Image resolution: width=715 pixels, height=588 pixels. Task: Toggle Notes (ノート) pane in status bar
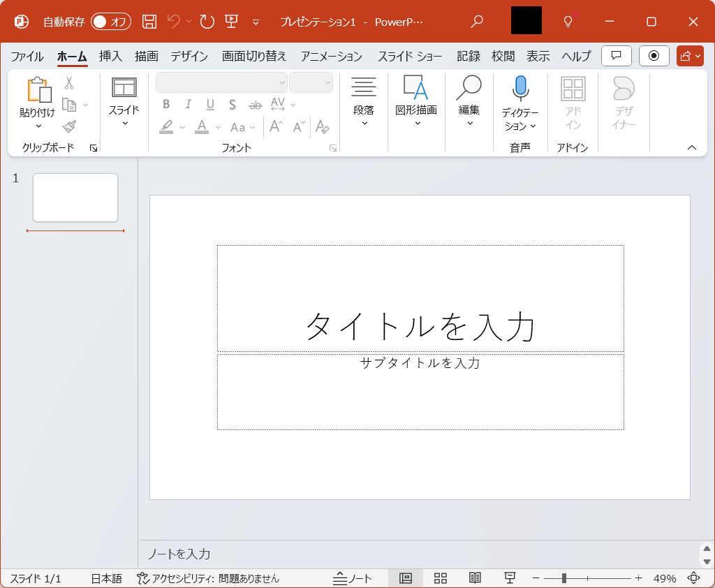pyautogui.click(x=352, y=578)
